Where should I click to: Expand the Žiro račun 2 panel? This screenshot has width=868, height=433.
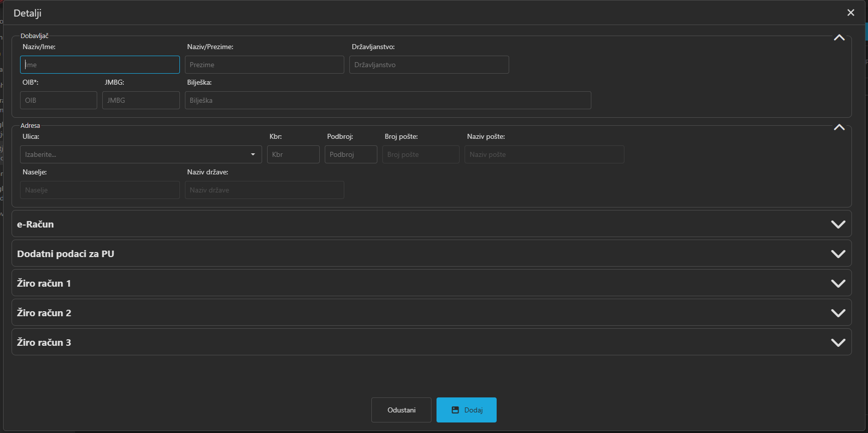pos(838,313)
